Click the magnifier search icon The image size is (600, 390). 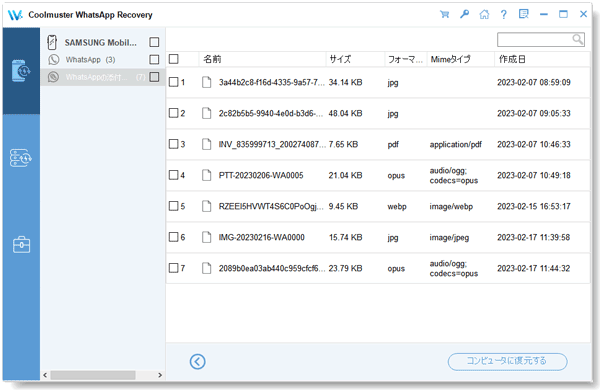(578, 39)
